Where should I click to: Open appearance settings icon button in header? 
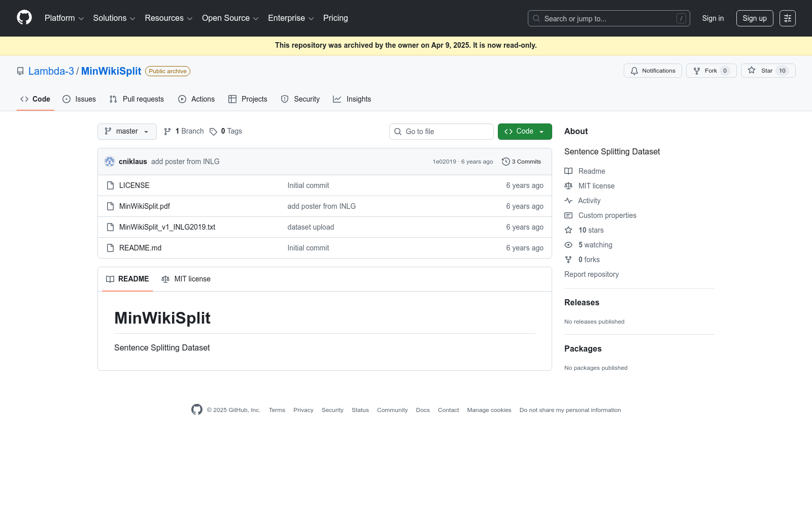(x=788, y=18)
